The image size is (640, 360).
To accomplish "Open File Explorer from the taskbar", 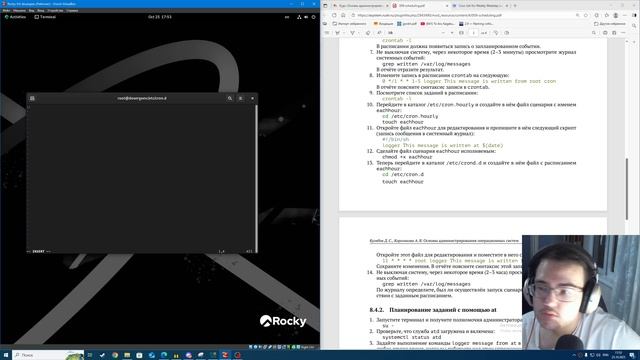I will [127, 355].
